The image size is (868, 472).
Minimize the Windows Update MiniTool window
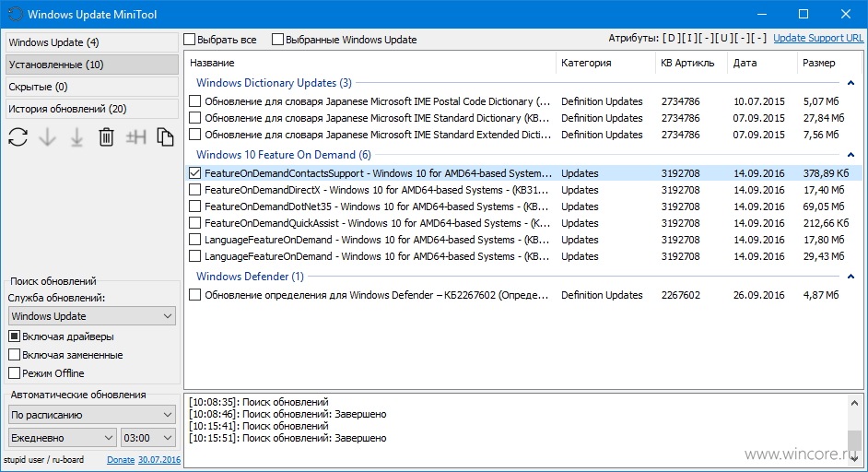(x=762, y=15)
